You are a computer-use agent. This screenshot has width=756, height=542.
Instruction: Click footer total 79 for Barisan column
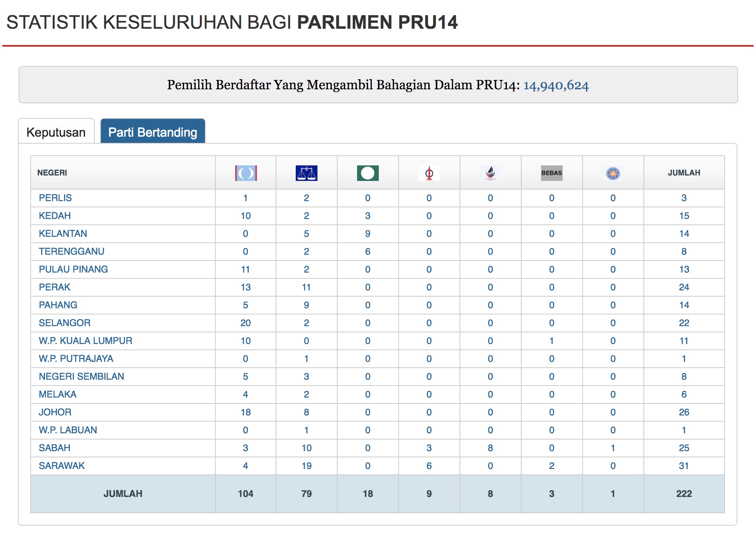tap(307, 494)
